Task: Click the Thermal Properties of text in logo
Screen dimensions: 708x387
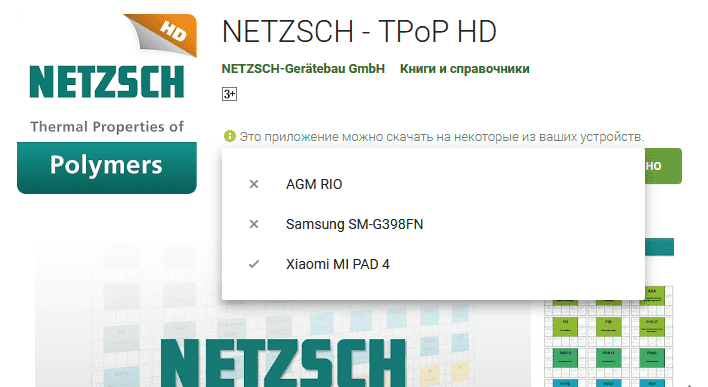Action: 107,127
